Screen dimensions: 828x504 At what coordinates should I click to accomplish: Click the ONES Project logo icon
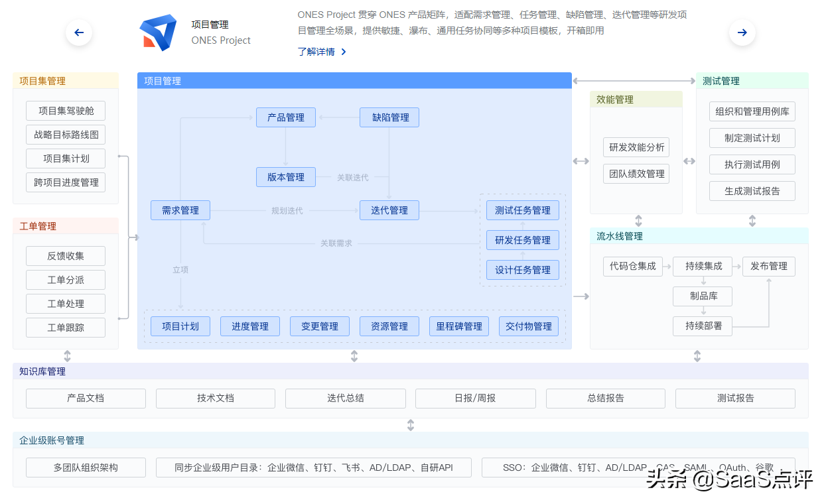click(159, 31)
